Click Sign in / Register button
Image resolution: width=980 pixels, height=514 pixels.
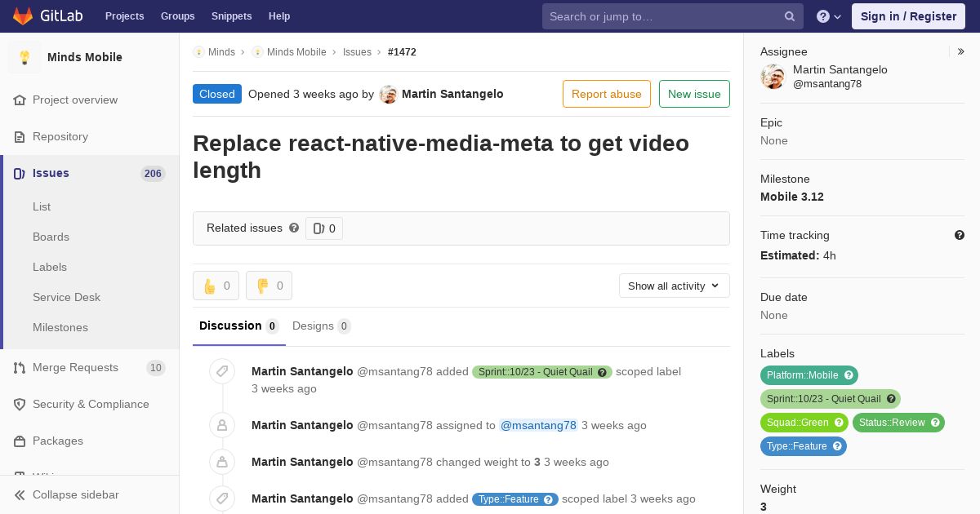point(908,16)
